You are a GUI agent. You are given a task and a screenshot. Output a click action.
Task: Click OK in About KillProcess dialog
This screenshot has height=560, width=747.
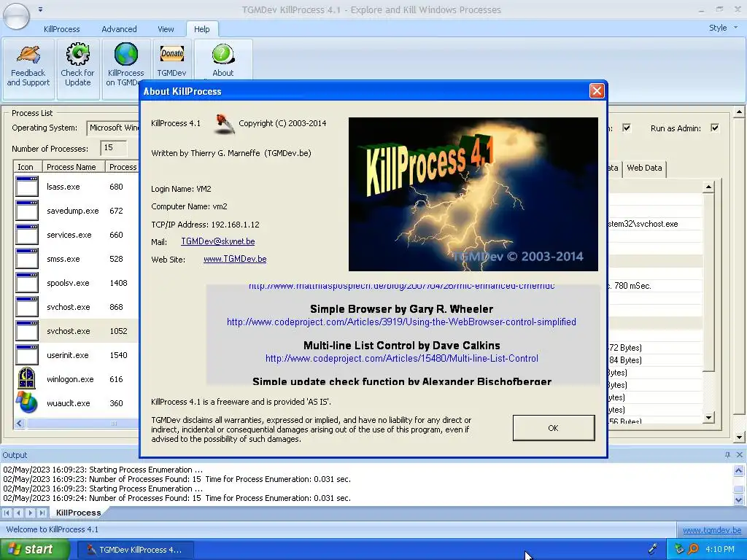(x=553, y=427)
